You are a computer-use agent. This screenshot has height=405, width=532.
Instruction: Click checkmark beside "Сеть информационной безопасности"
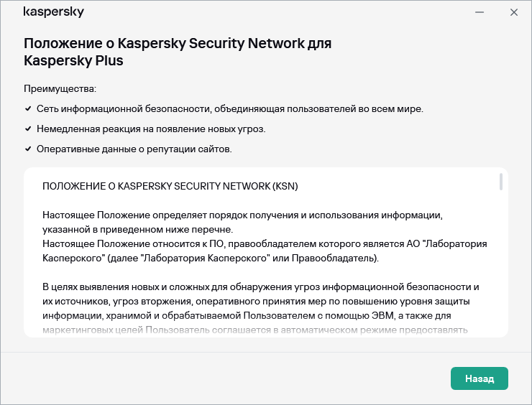click(28, 108)
